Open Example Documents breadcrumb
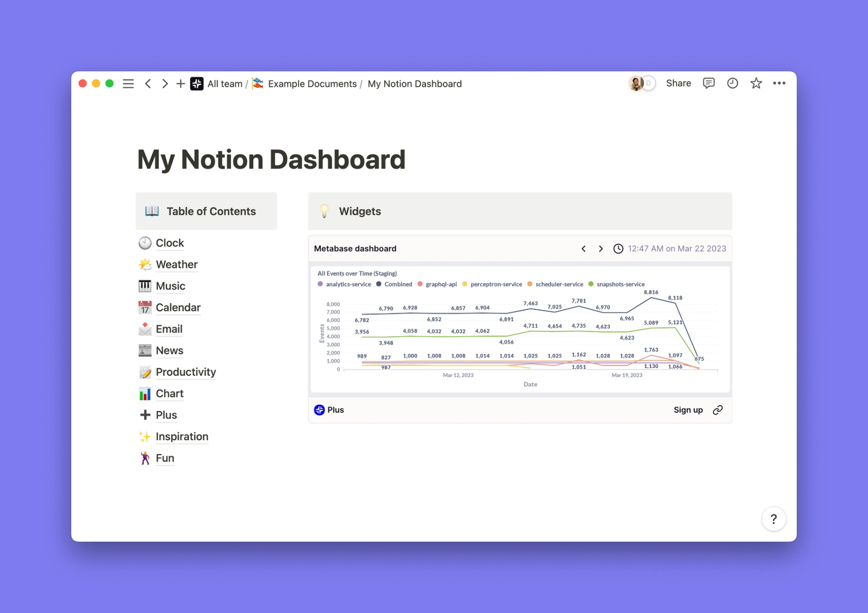The height and width of the screenshot is (613, 868). pyautogui.click(x=312, y=84)
